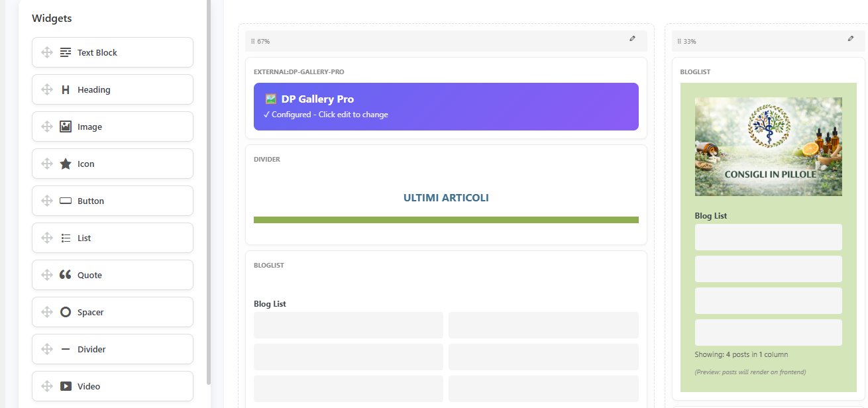Click BLOGLIST label in the 67% column
Viewport: 868px width, 408px height.
(x=269, y=265)
